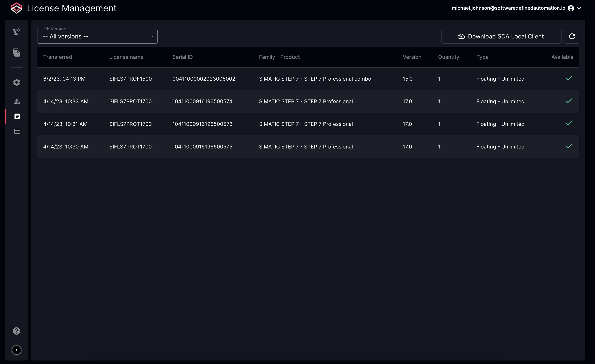Open the documents/files sidebar icon
This screenshot has width=595, height=364.
coord(16,52)
